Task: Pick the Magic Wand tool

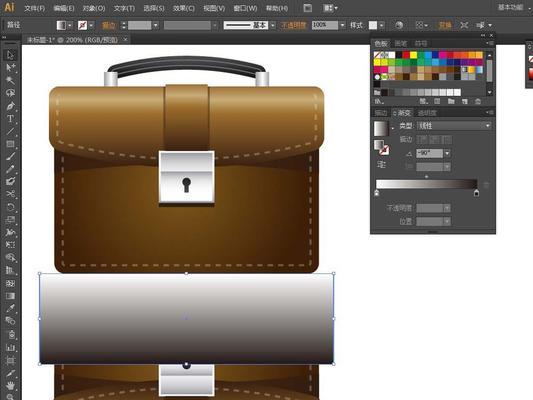Action: (x=10, y=80)
